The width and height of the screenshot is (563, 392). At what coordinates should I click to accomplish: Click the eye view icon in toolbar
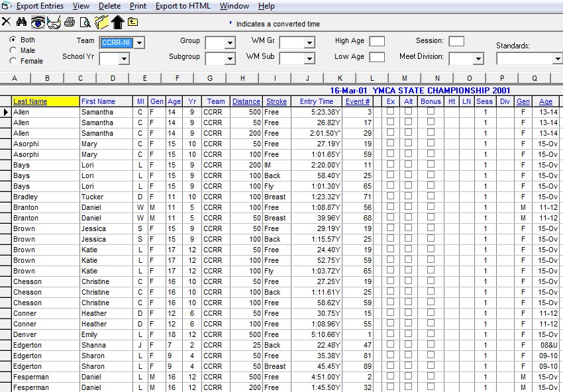[x=38, y=23]
